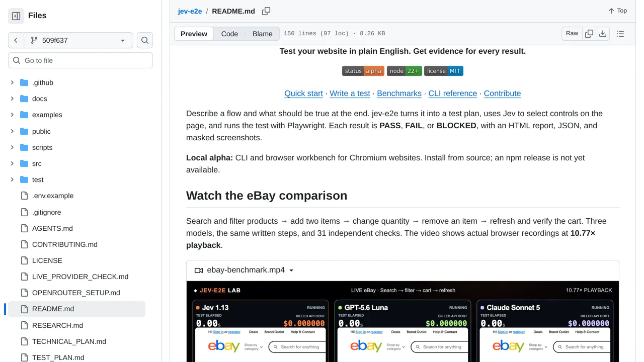Follow the Benchmarks link
The height and width of the screenshot is (362, 644).
coord(399,94)
